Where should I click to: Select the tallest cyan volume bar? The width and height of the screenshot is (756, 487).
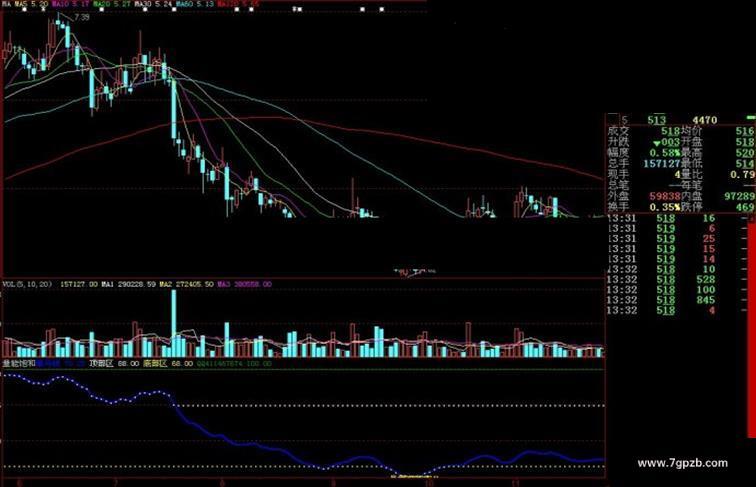pos(174,323)
